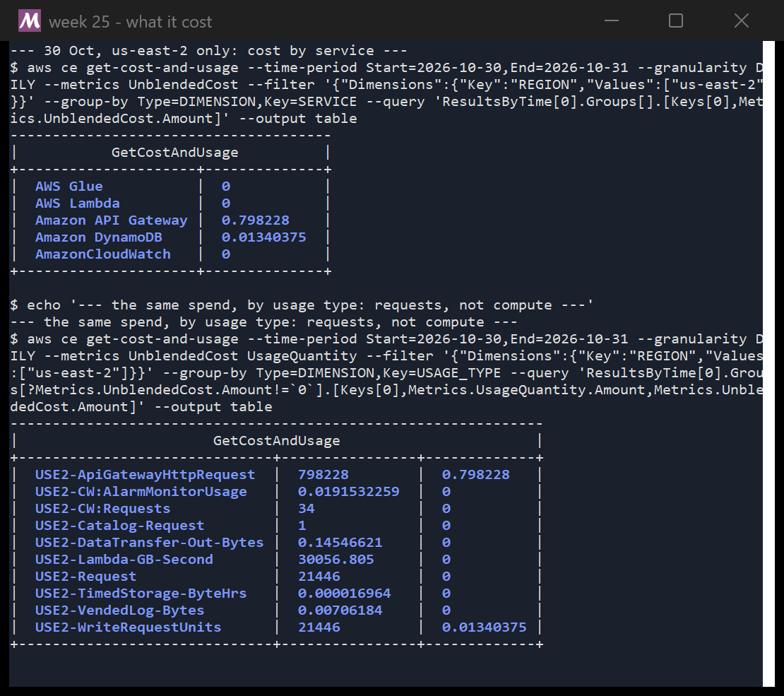Viewport: 784px width, 696px height.
Task: Select the 'AWS Glue' service row
Action: [x=170, y=186]
